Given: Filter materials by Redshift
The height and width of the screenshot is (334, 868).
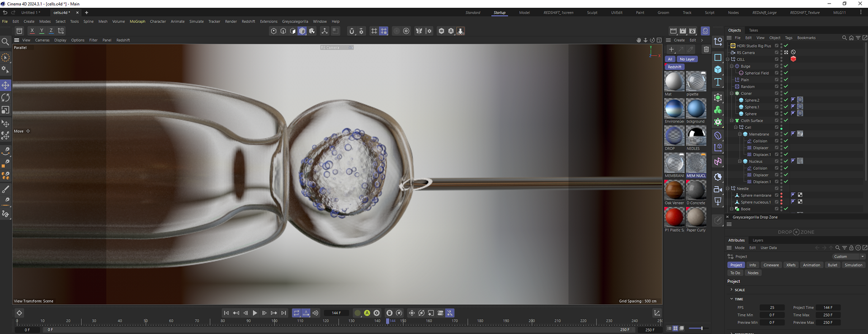Looking at the screenshot, I should coord(675,67).
